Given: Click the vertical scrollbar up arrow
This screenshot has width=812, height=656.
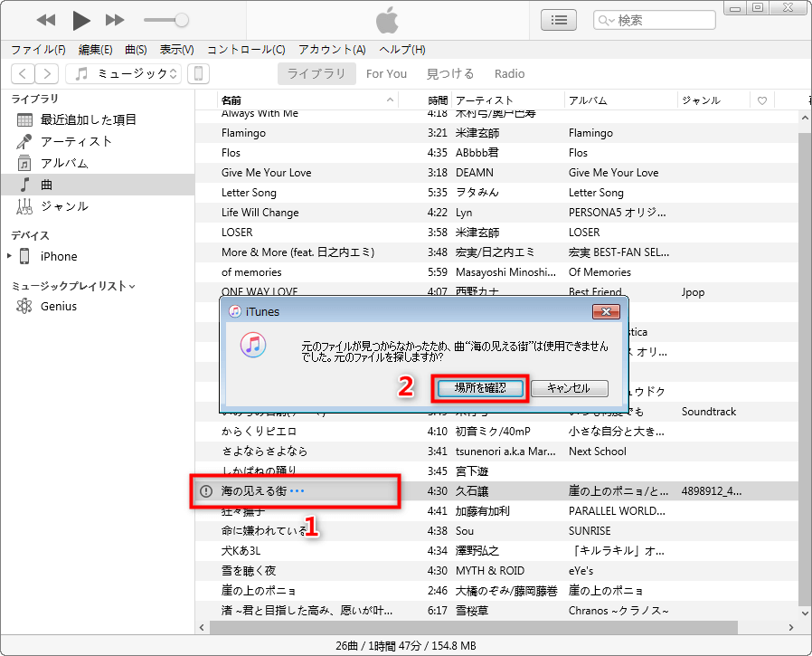Looking at the screenshot, I should coord(805,118).
